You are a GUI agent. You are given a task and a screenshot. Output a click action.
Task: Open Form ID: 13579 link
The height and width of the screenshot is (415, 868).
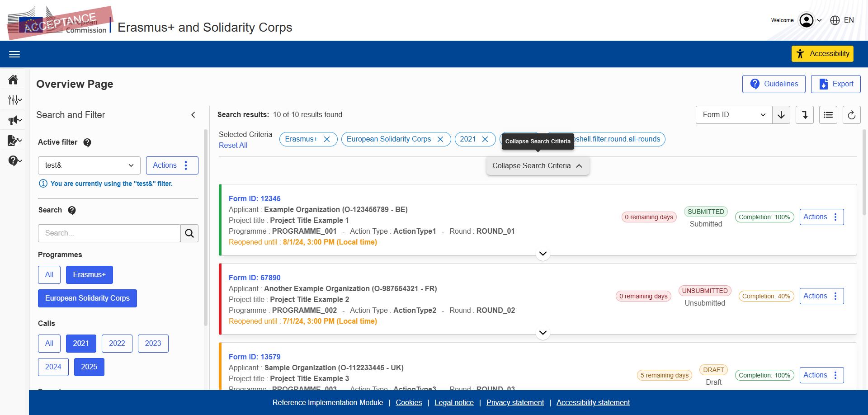pos(255,357)
